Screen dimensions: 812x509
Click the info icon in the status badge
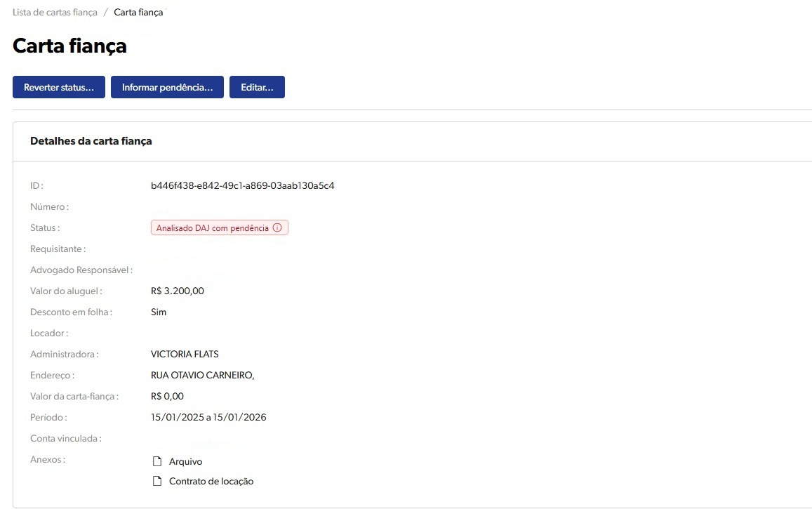[277, 228]
